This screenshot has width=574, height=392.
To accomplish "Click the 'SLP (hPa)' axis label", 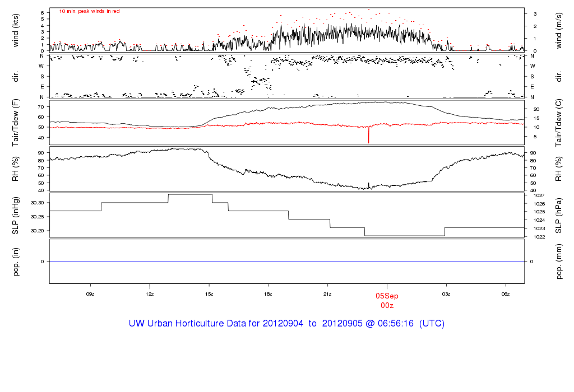I will [558, 216].
